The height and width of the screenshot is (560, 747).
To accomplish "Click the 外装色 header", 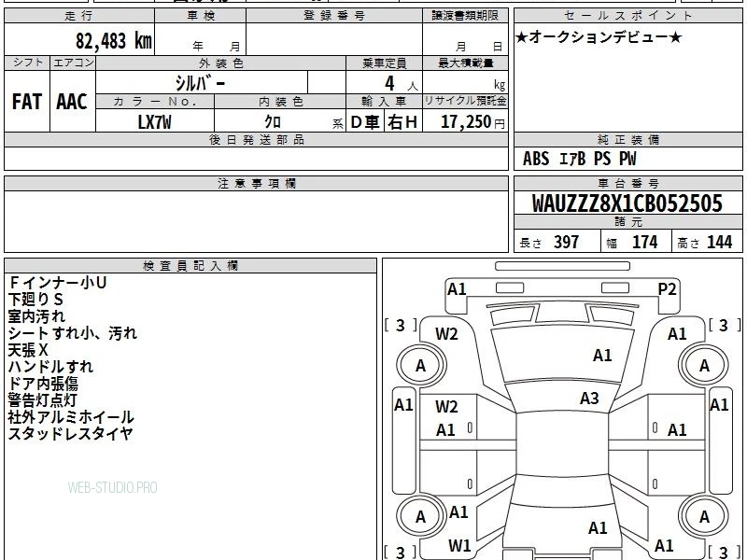I will coord(220,63).
